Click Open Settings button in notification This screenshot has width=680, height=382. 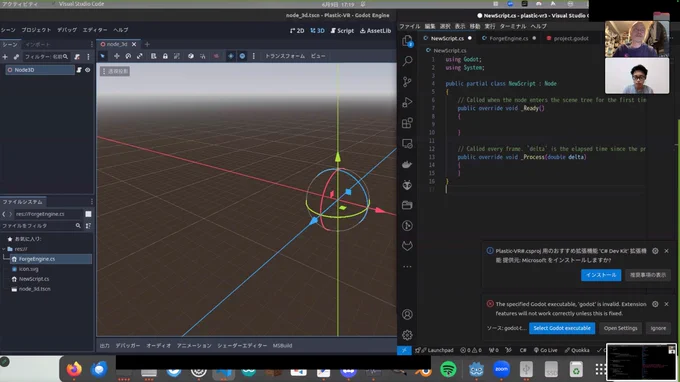coord(621,328)
